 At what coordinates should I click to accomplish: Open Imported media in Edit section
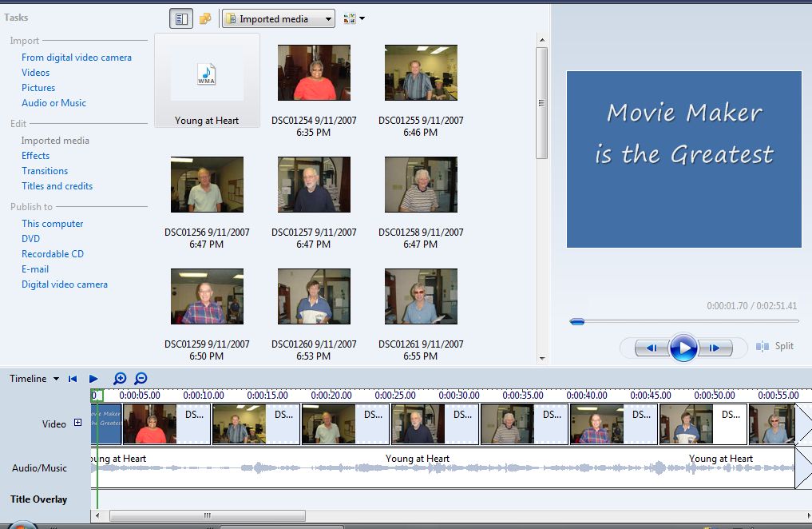pyautogui.click(x=55, y=141)
